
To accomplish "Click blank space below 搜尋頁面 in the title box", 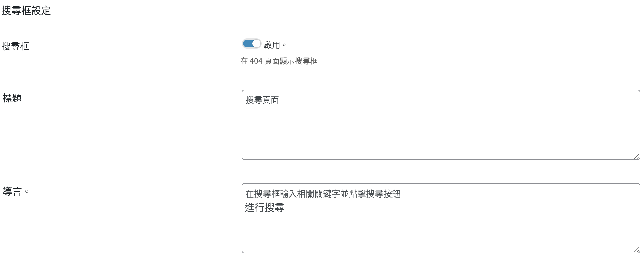I will click(x=441, y=133).
